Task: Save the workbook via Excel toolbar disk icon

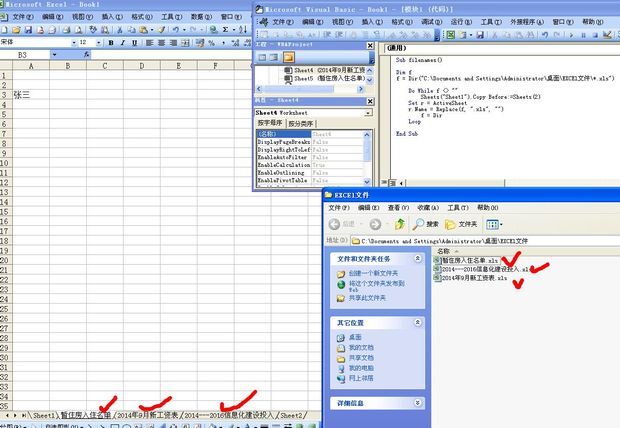Action: pyautogui.click(x=28, y=30)
